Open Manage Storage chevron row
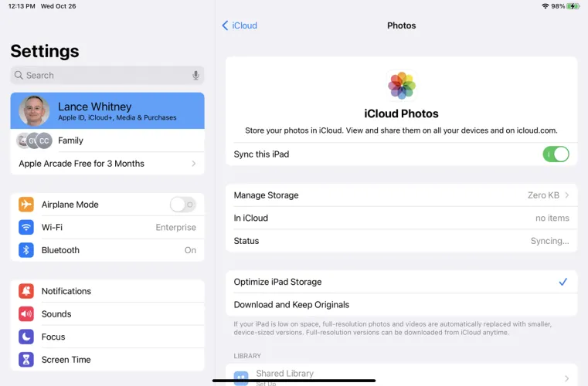The image size is (588, 386). (x=401, y=195)
